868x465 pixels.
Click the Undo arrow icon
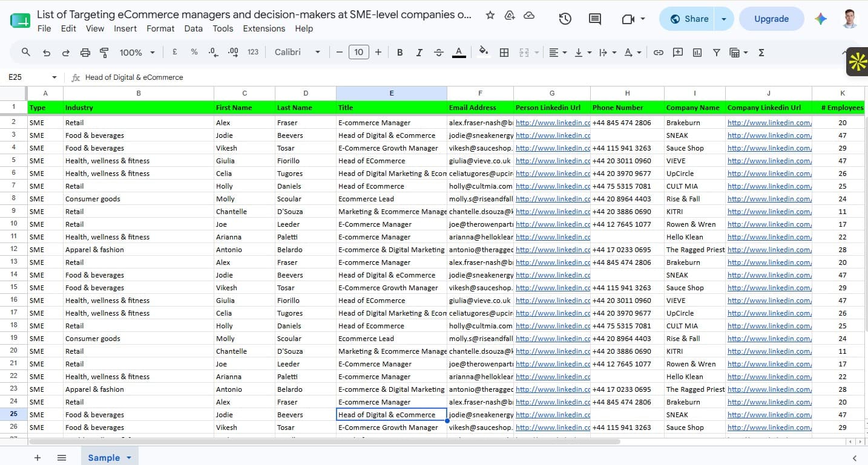(x=47, y=53)
